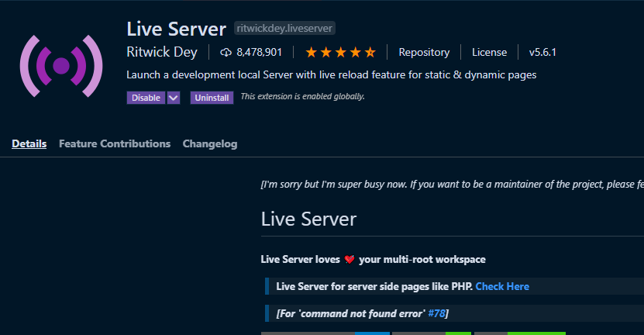
Task: Open issue #78 link
Action: [436, 313]
